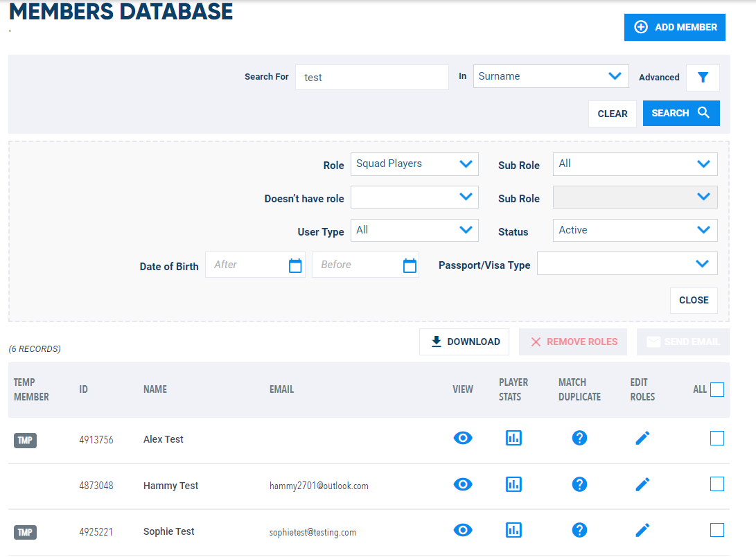
Task: Click the EMAIL column header
Action: tap(281, 389)
